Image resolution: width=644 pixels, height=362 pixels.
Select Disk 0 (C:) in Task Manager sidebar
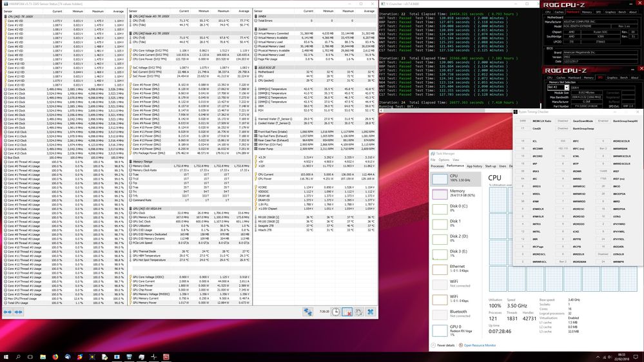[456, 209]
